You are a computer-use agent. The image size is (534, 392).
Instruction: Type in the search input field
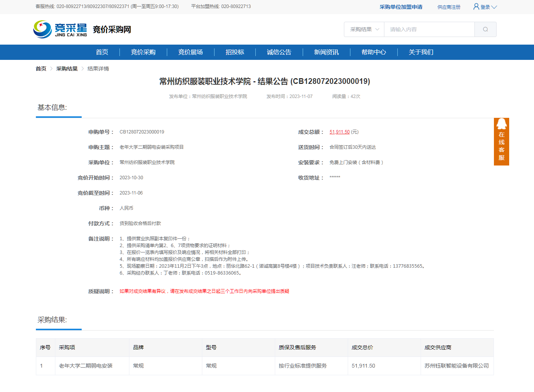(429, 29)
